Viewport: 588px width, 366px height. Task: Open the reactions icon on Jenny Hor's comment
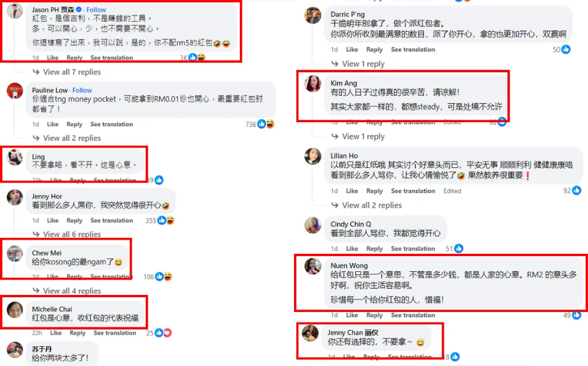pyautogui.click(x=166, y=220)
